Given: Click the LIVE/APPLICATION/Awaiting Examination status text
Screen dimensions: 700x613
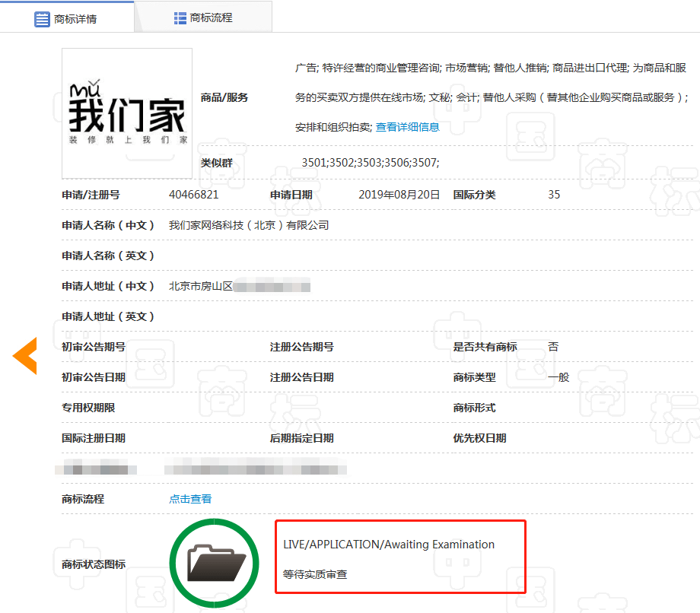Looking at the screenshot, I should (389, 545).
